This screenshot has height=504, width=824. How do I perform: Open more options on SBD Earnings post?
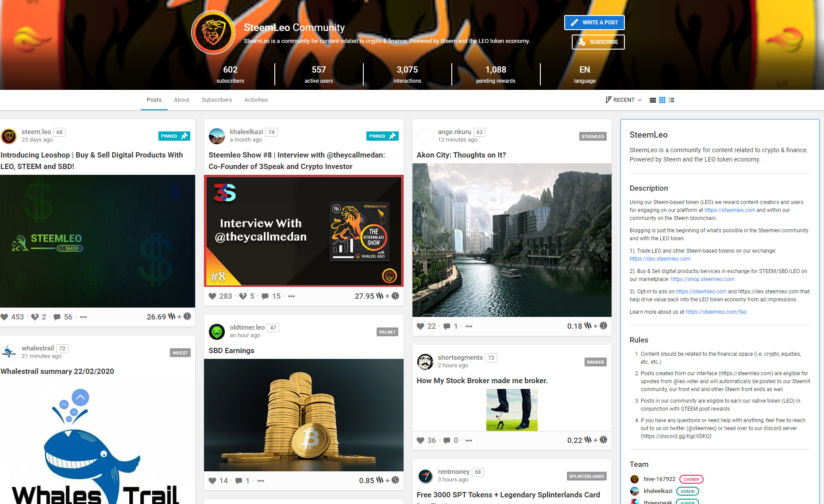point(261,481)
